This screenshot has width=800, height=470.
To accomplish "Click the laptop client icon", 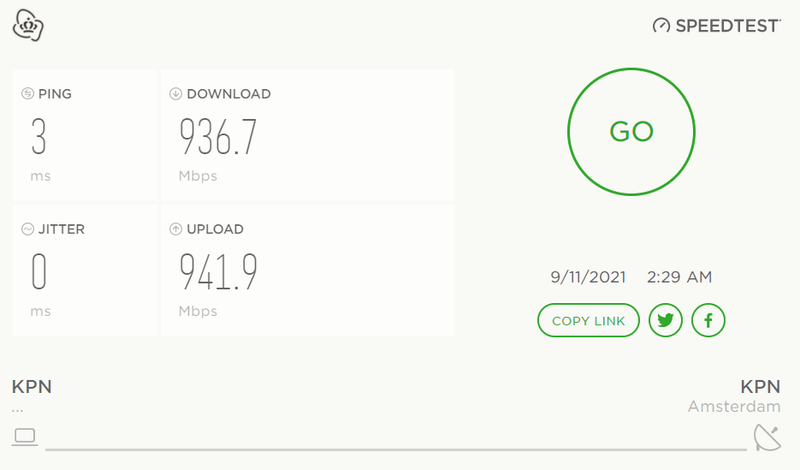I will [24, 436].
